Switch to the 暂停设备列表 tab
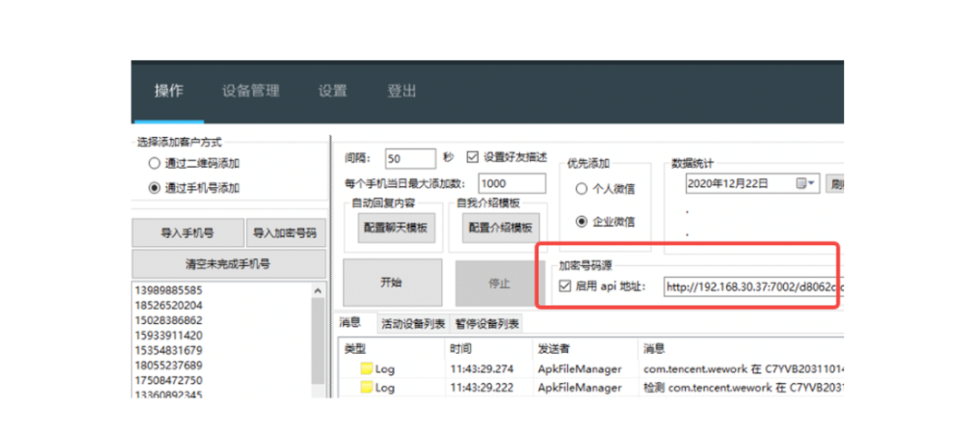Viewport: 980px width, 433px height. 487,324
